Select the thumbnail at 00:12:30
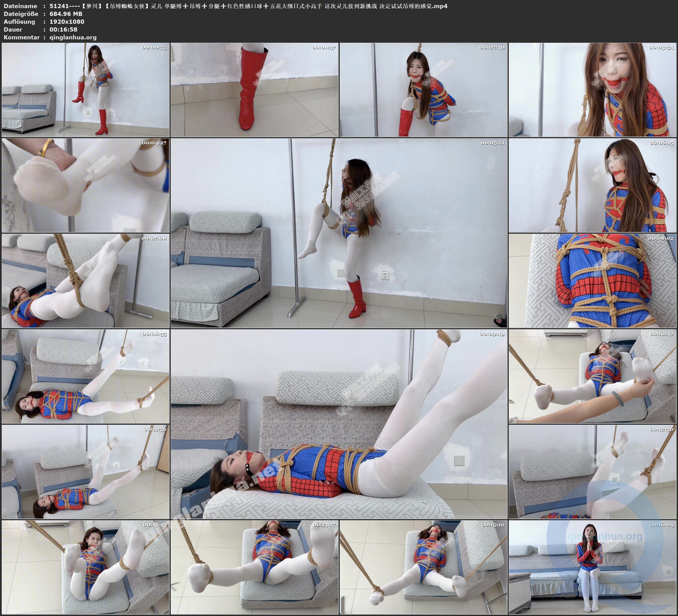The image size is (678, 616). [x=593, y=472]
